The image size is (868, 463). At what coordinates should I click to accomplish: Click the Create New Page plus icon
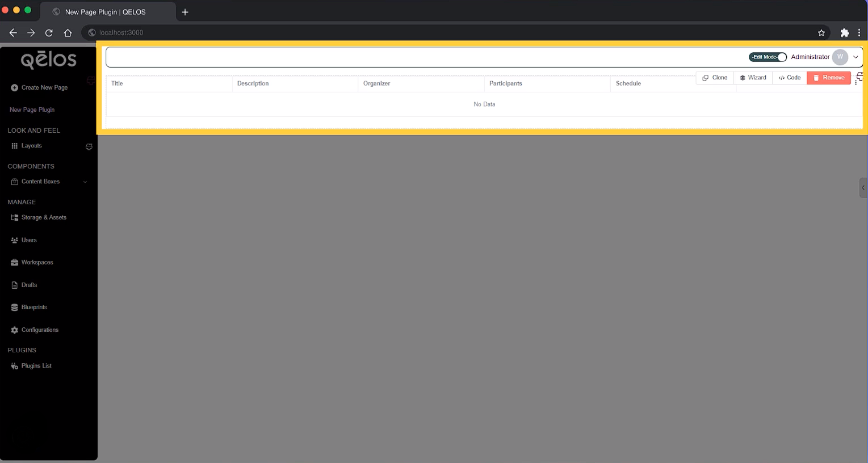click(x=14, y=87)
